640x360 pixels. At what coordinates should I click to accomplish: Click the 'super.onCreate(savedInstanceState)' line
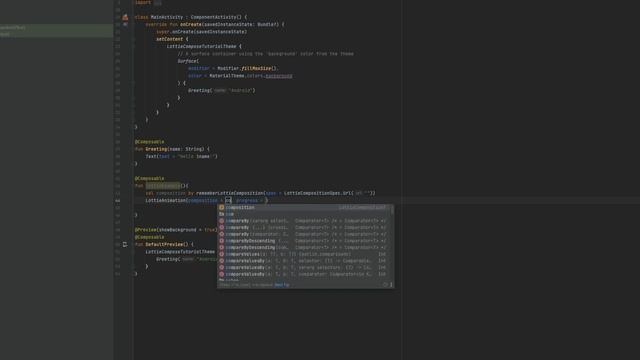[201, 32]
